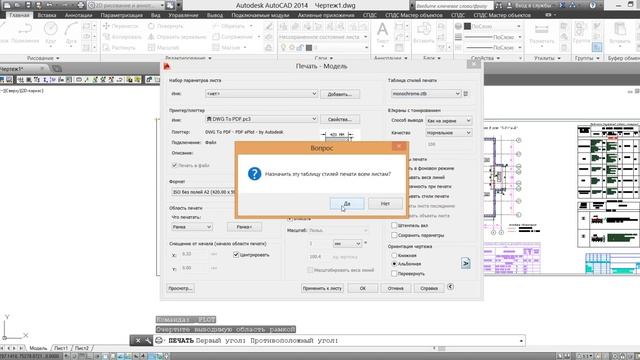The height and width of the screenshot is (360, 640).
Task: Toggle Масштабировать веса линий checkbox
Action: tap(310, 270)
